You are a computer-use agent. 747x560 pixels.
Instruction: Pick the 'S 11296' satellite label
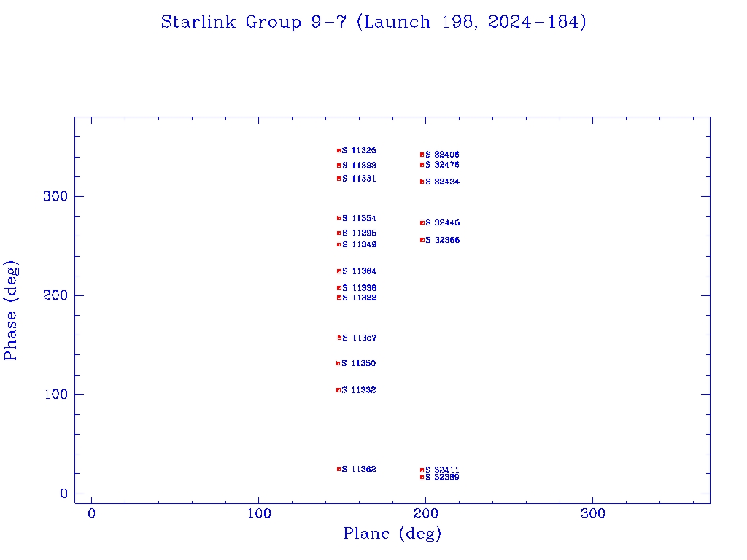point(359,233)
